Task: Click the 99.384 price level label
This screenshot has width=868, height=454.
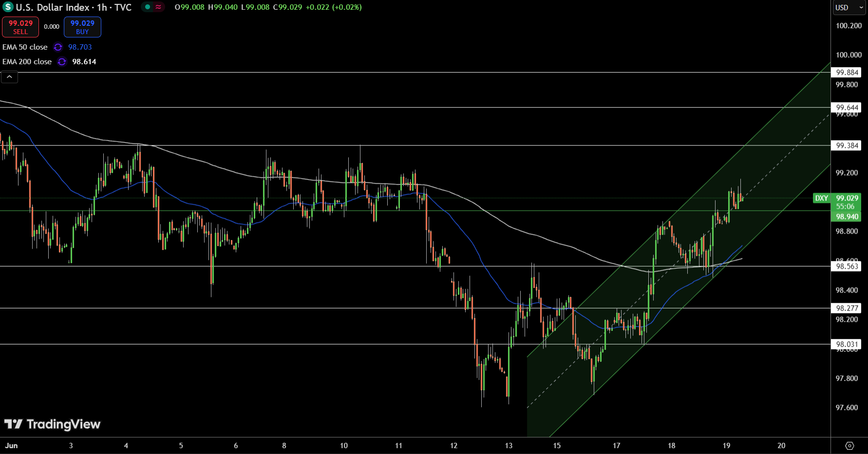Action: tap(847, 145)
